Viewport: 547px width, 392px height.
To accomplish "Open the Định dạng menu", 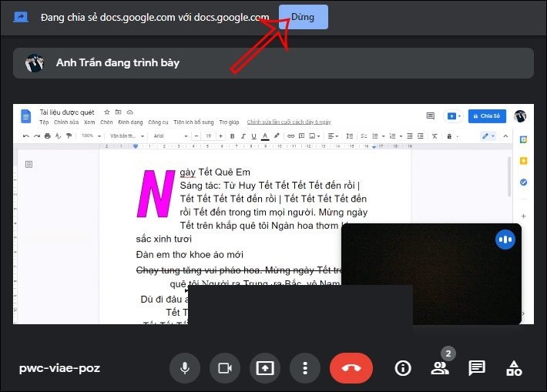I will [x=131, y=122].
